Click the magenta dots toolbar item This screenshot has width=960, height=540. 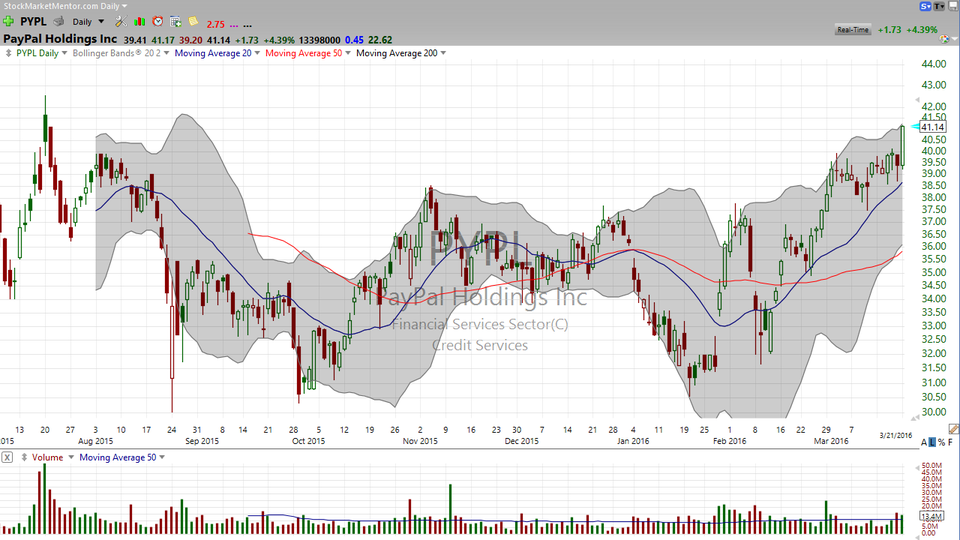(x=234, y=25)
